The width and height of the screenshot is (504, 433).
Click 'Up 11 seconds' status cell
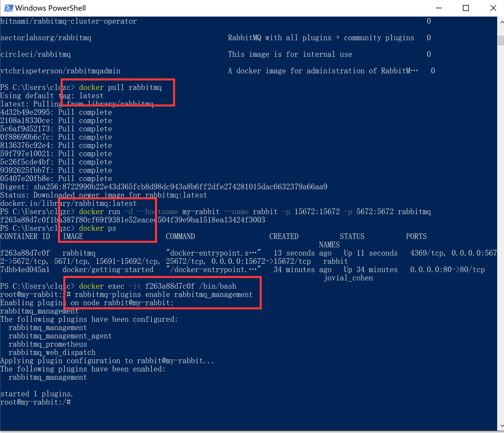pos(371,253)
